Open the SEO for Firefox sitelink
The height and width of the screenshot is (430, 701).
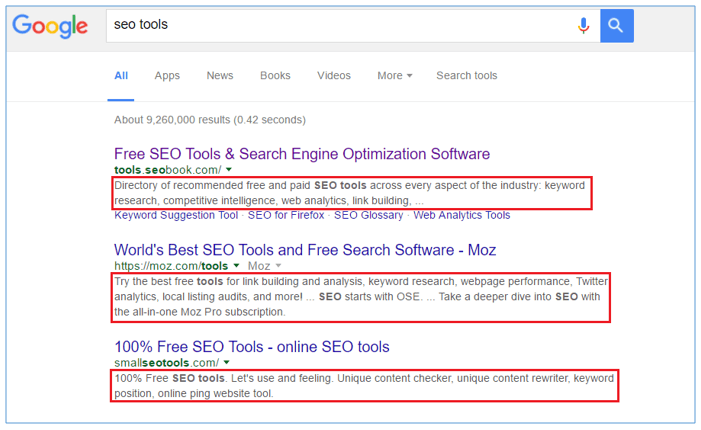286,215
